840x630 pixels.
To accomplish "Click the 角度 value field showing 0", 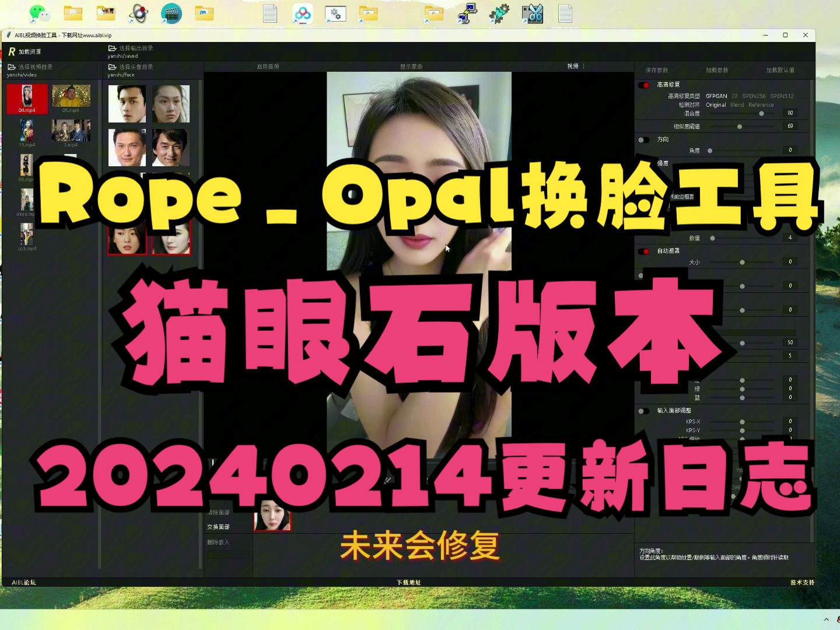I will (x=790, y=150).
